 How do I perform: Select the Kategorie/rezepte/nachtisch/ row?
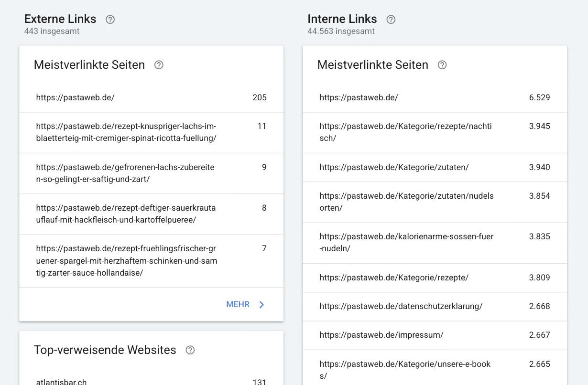(435, 133)
